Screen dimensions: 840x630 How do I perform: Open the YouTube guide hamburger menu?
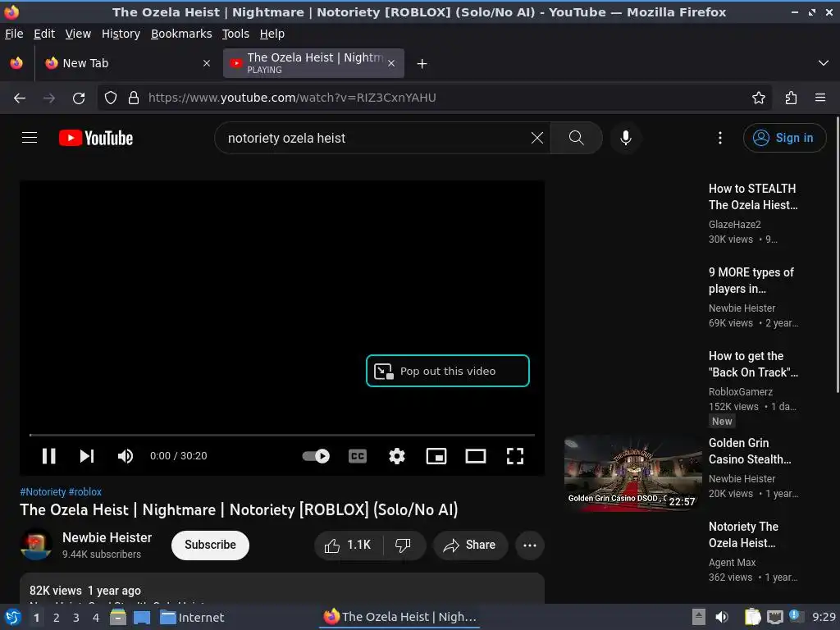[x=30, y=138]
